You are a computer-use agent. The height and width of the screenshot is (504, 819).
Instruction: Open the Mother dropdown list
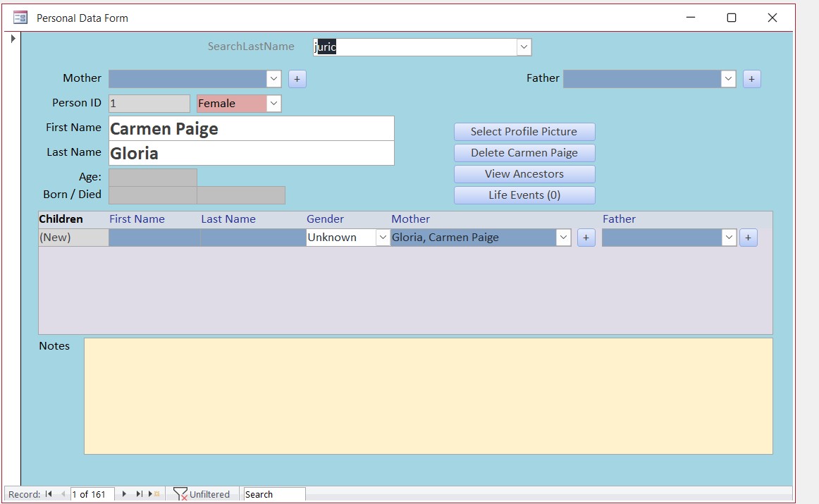tap(273, 79)
